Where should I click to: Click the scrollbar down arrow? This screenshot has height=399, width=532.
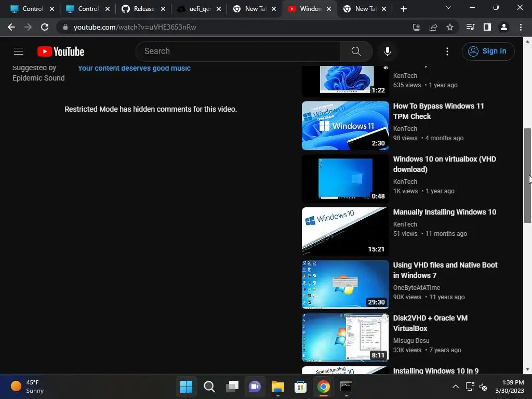(527, 369)
